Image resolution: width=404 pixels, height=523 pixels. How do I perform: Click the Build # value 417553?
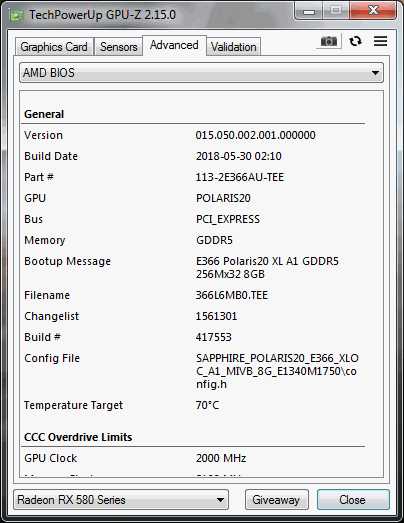pyautogui.click(x=214, y=338)
